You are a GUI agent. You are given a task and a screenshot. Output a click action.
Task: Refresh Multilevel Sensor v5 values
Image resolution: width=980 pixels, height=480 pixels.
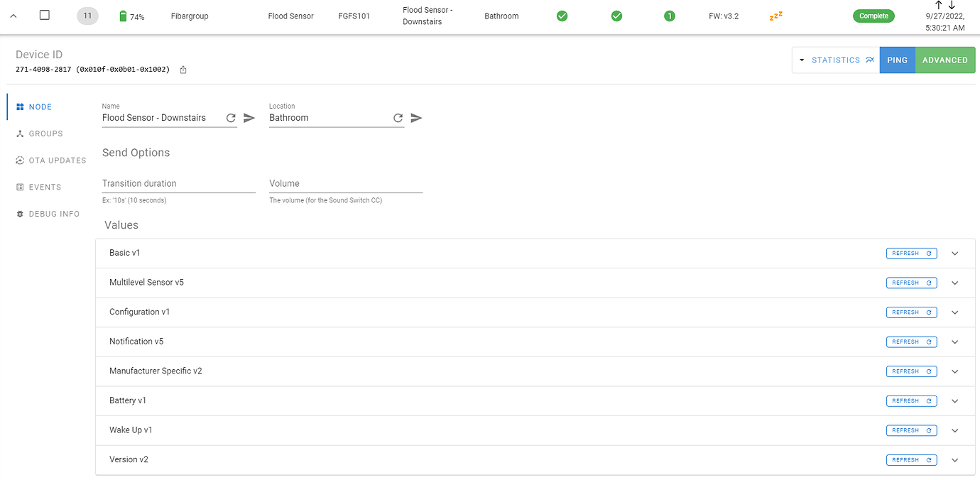click(x=911, y=283)
